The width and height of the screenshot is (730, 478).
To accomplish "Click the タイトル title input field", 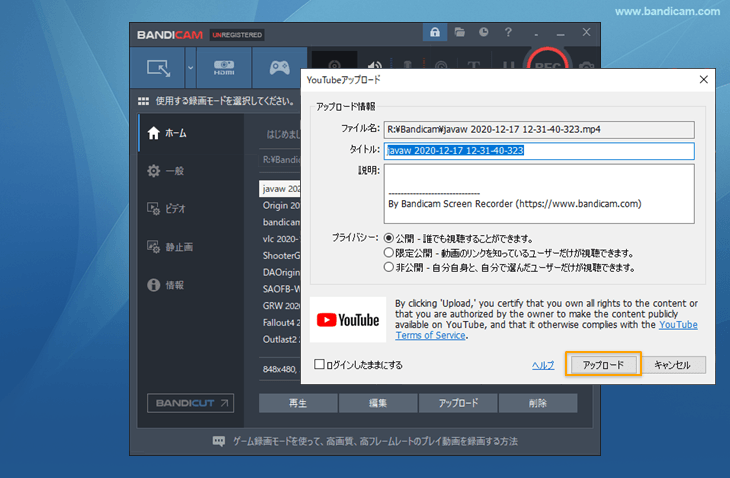I will (x=539, y=151).
